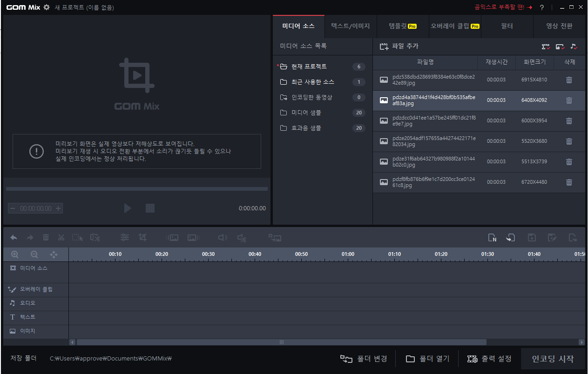
Task: Zoom out on the timeline
Action: click(34, 254)
